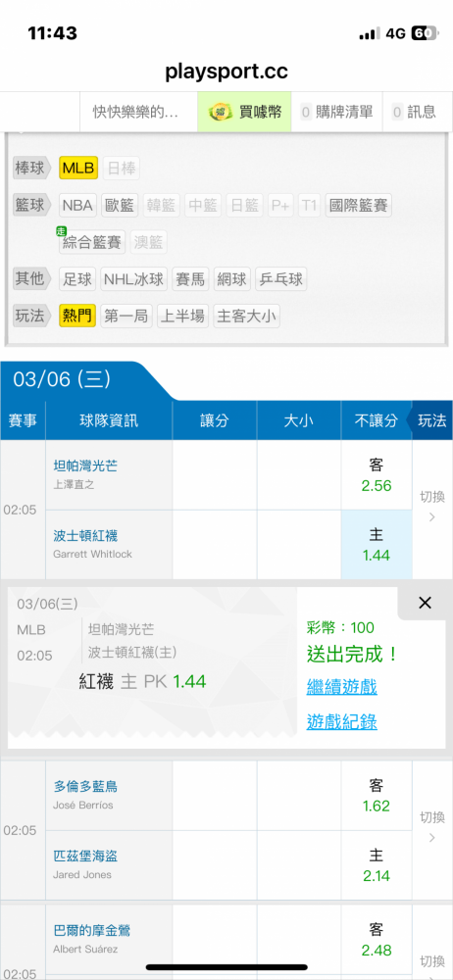Image resolution: width=453 pixels, height=980 pixels.
Task: Switch to the NBA league tab
Action: 77,205
